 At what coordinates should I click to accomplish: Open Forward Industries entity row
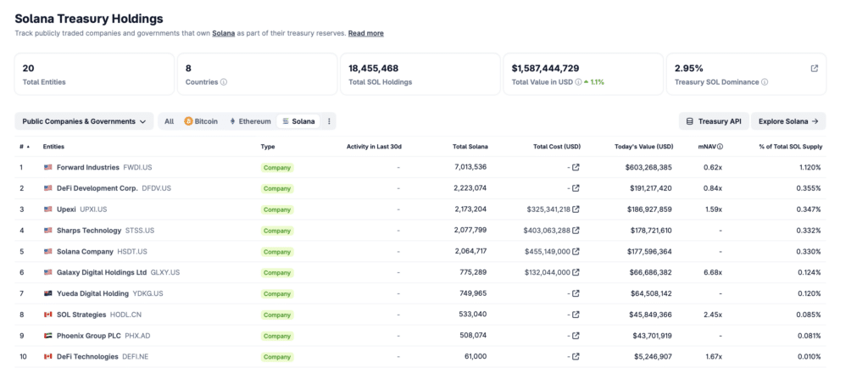pos(420,167)
